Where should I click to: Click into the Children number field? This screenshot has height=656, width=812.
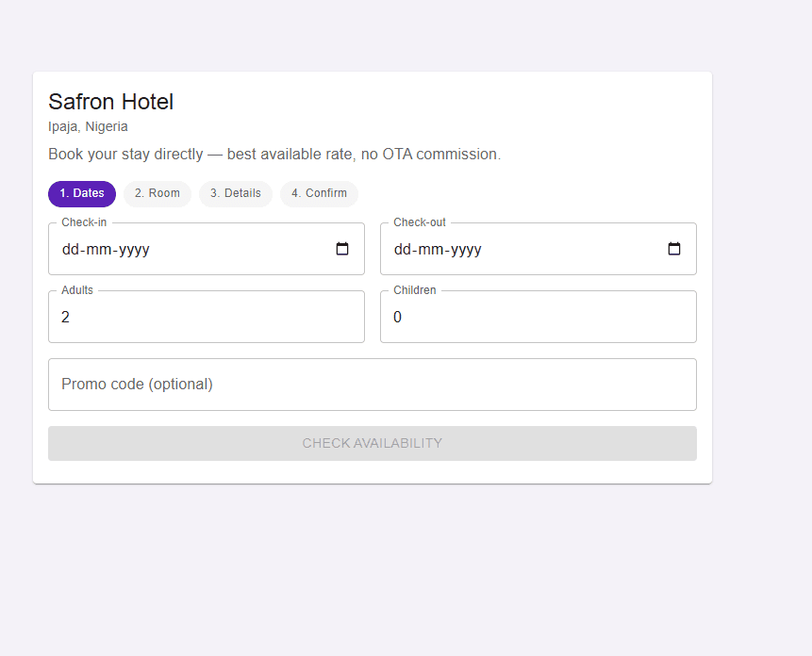[539, 317]
